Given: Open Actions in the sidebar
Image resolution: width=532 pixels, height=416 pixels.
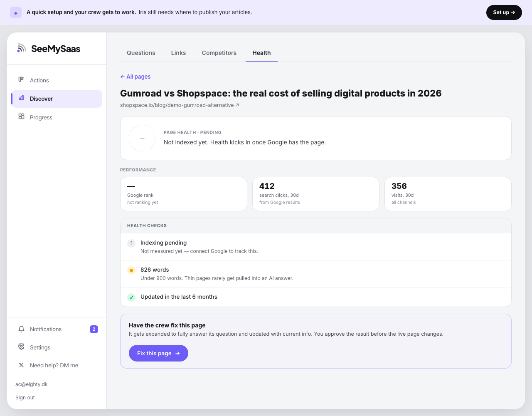Looking at the screenshot, I should coord(57,80).
